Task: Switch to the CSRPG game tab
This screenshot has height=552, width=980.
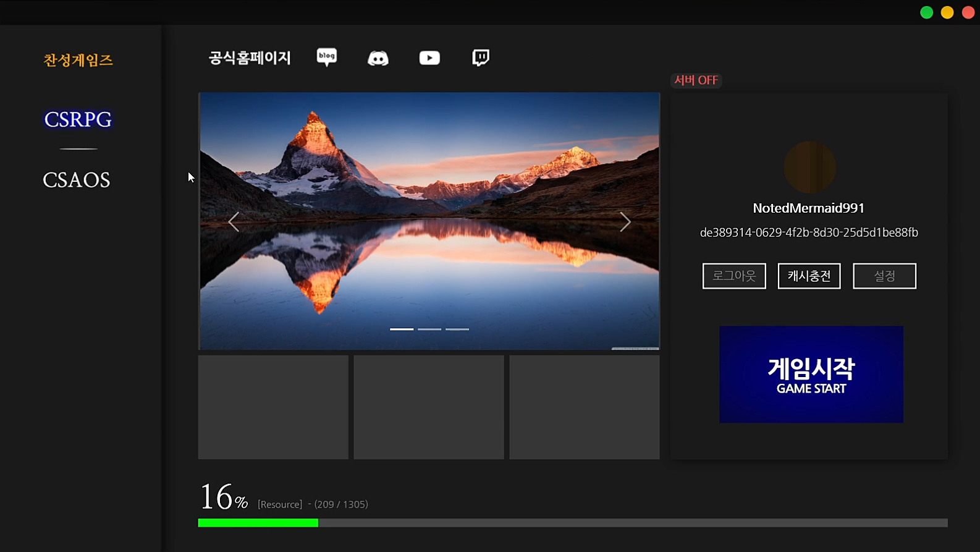Action: click(x=78, y=119)
